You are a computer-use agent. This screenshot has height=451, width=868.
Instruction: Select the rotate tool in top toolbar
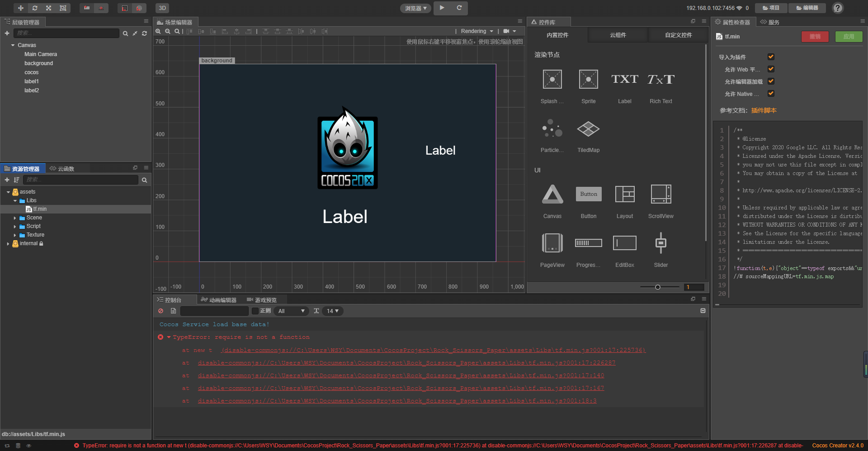[35, 8]
